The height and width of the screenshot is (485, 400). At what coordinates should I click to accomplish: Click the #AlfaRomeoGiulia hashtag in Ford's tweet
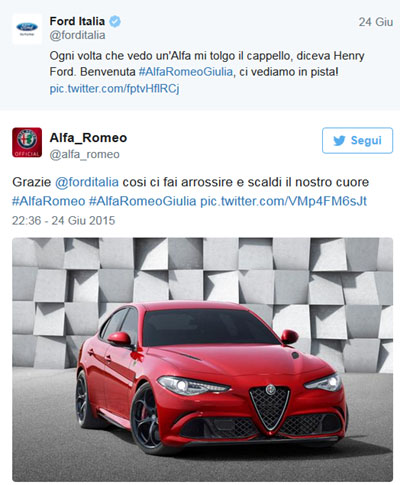click(x=186, y=72)
